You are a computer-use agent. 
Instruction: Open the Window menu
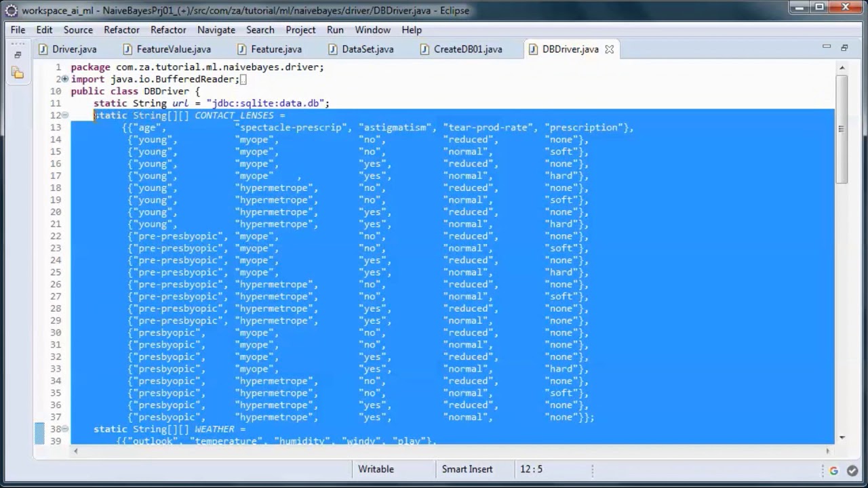pos(373,30)
